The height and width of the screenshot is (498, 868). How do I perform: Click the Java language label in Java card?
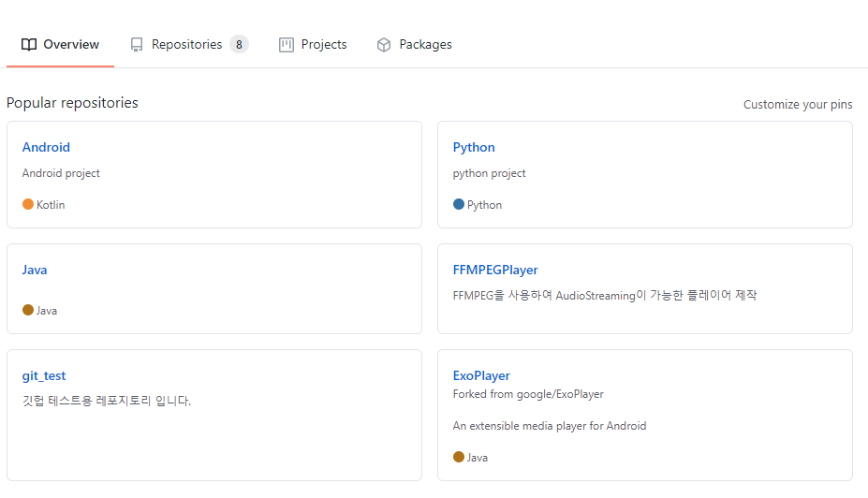pos(47,311)
